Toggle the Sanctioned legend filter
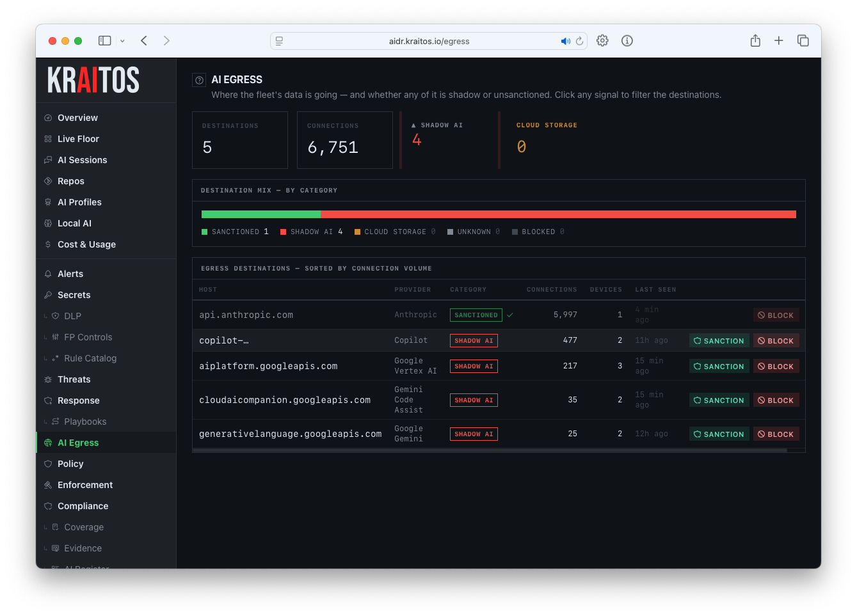The width and height of the screenshot is (857, 616). (x=235, y=232)
